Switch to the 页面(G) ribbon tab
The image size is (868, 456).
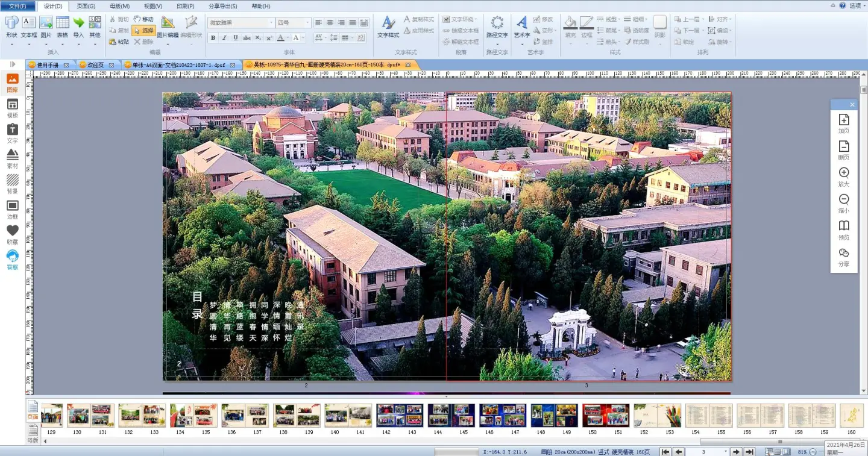pos(86,6)
